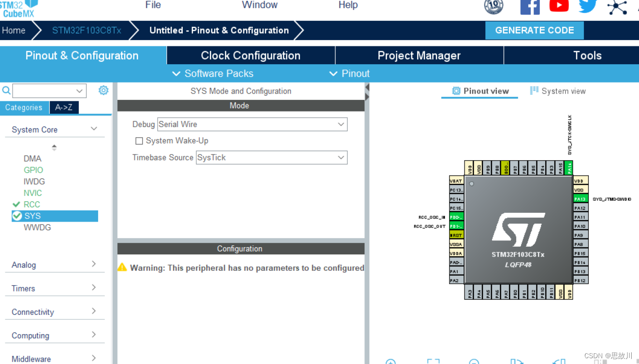Viewport: 639px width, 364px height.
Task: Select the Categories tab
Action: (24, 107)
